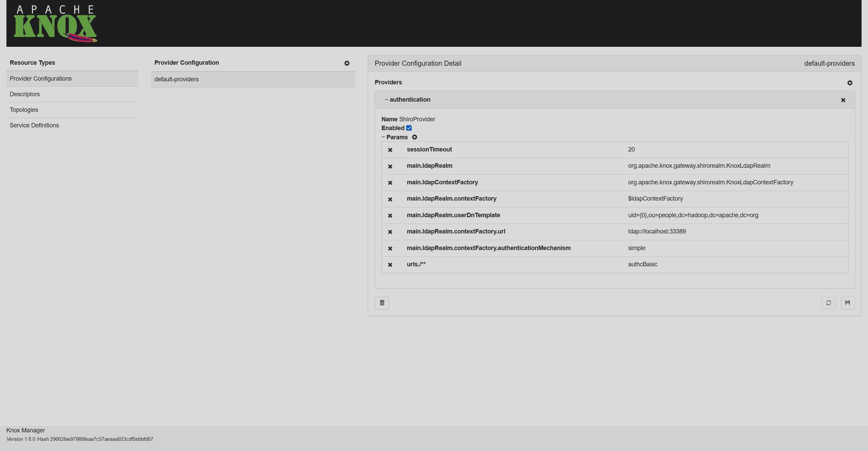Delete the sessionTimeout param
Image resolution: width=868 pixels, height=451 pixels.
(390, 150)
